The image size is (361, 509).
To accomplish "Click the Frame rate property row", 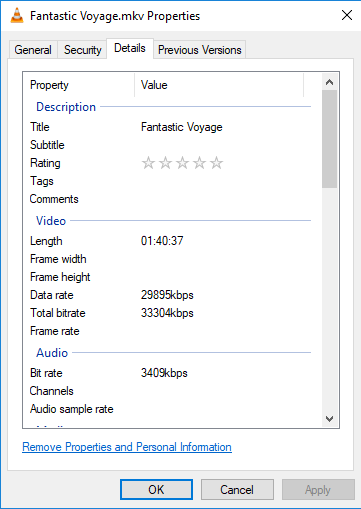I will click(x=167, y=331).
